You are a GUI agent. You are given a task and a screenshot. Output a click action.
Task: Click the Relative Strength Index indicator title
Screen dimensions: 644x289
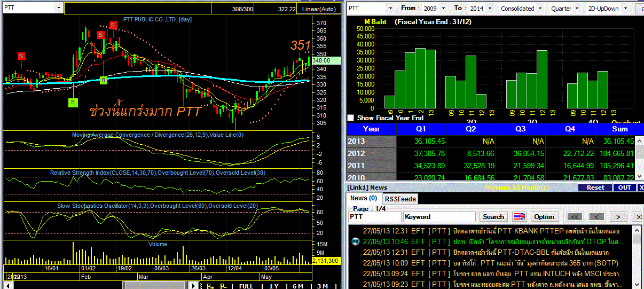tap(158, 173)
